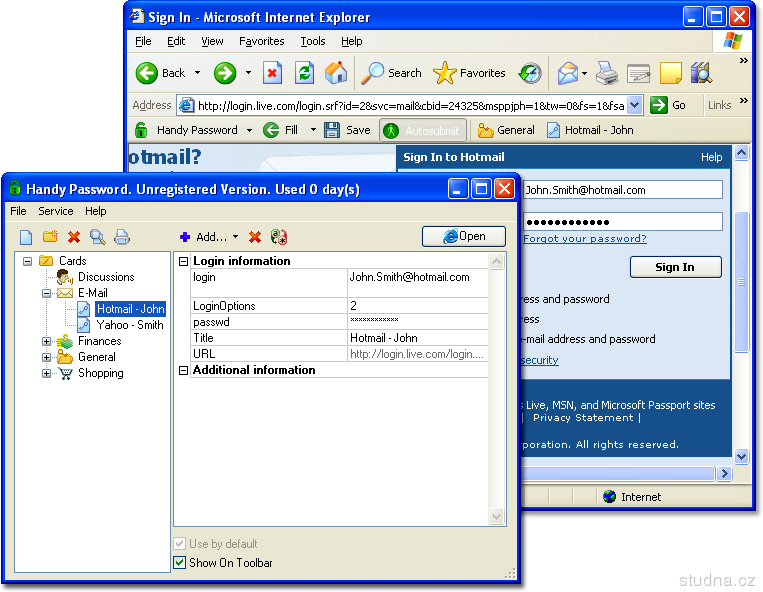
Task: Click the Forgot your password? link
Action: (585, 238)
